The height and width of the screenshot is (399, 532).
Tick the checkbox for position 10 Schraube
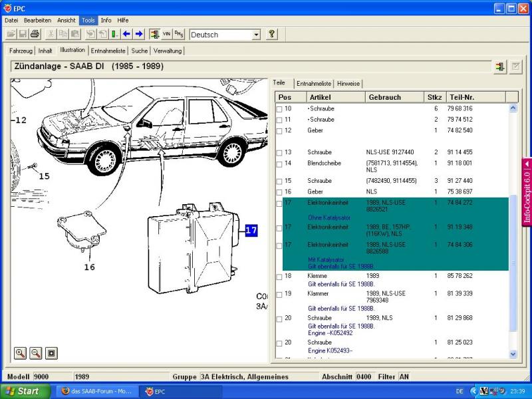pos(279,109)
